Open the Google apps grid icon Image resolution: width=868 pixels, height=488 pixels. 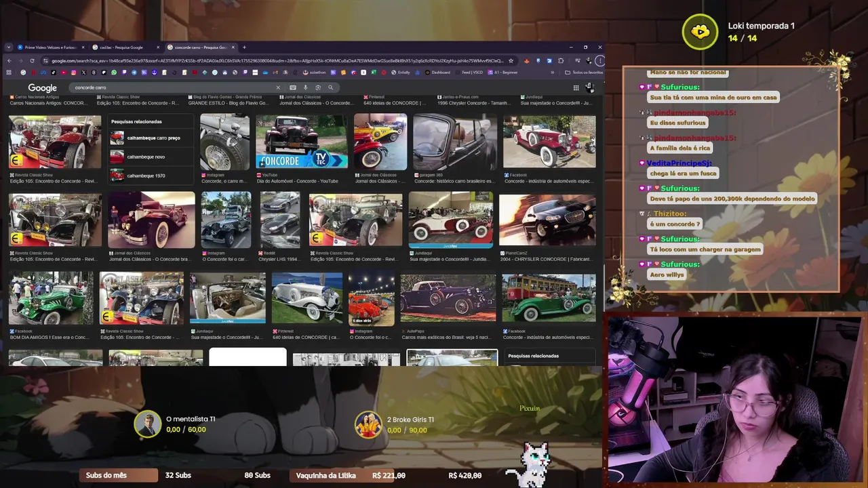(x=576, y=87)
